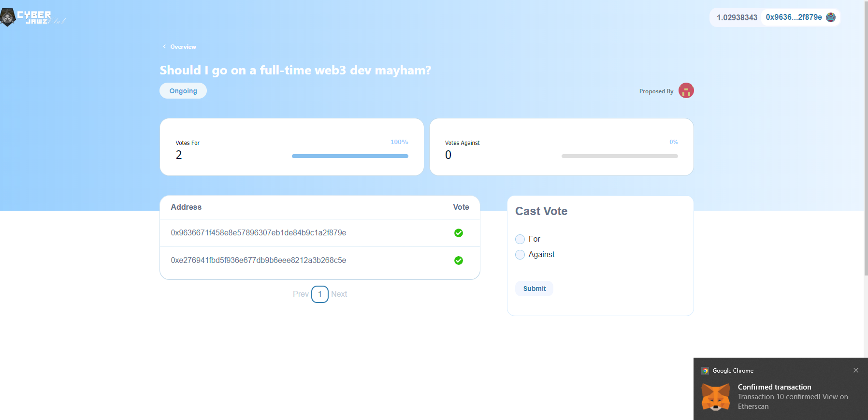Click the green checkmark beside address 0xe276941f
Viewport: 868px width, 420px height.
458,260
